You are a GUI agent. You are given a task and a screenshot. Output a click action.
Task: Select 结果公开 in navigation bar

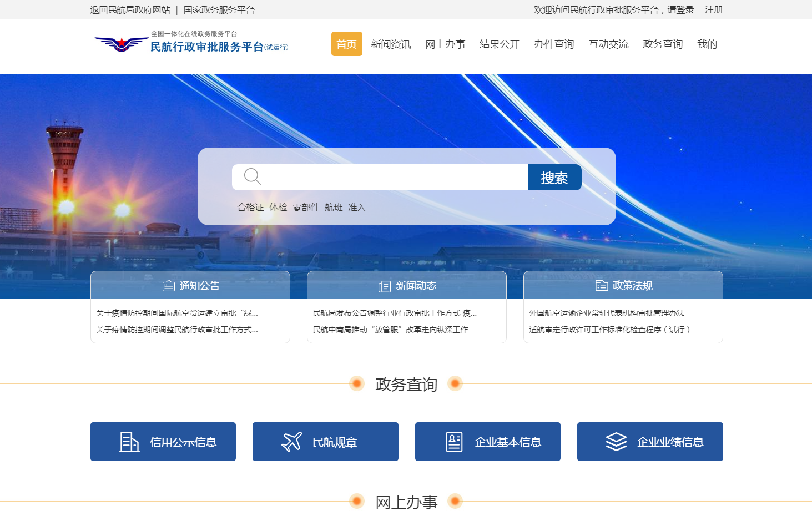pyautogui.click(x=500, y=44)
